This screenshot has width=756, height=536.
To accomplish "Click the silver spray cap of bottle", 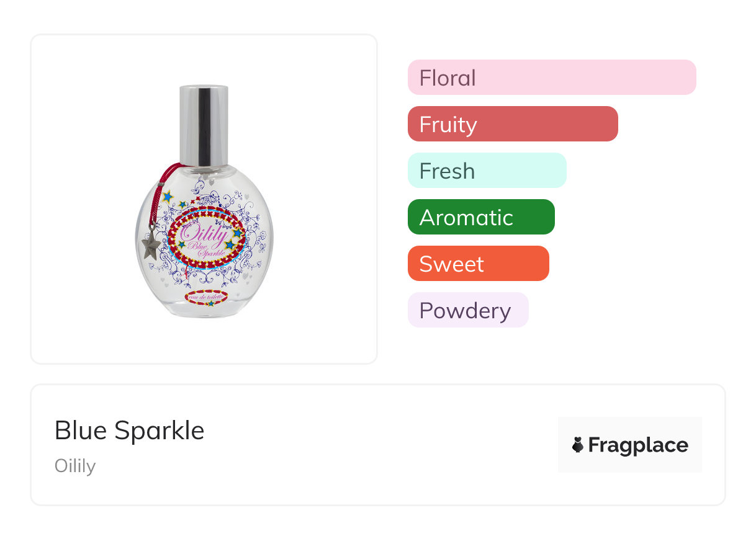I will (x=204, y=126).
